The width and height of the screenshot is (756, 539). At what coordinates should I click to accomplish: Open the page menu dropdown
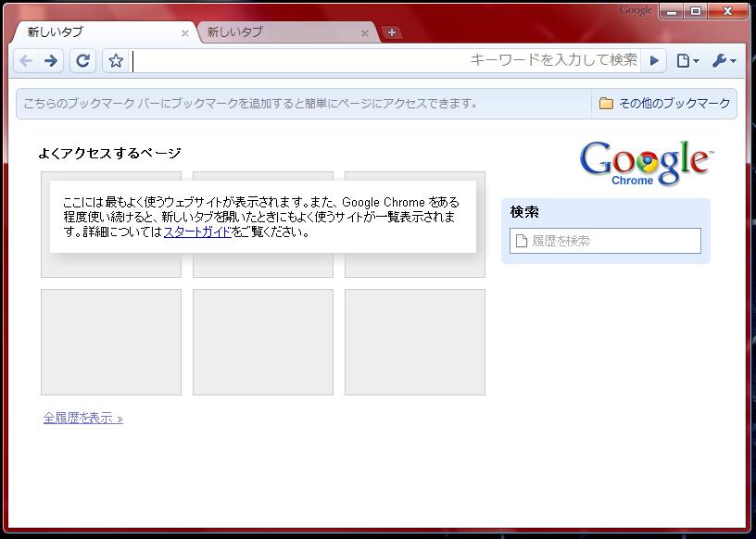pos(687,61)
